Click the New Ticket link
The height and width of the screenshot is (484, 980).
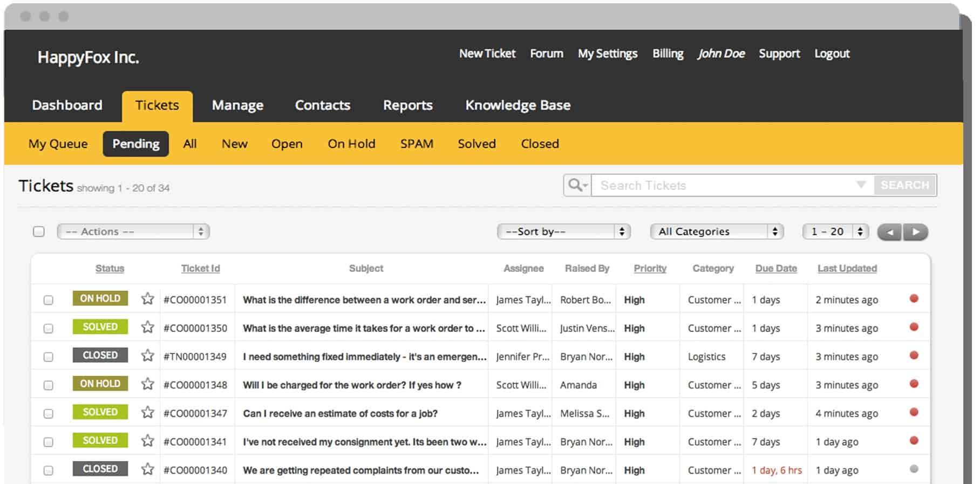487,53
